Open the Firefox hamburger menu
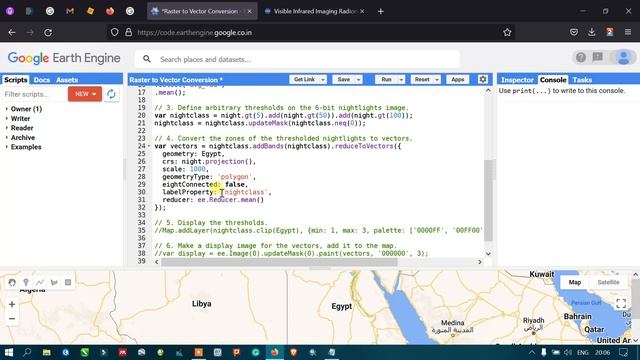This screenshot has height=360, width=640. (x=628, y=32)
